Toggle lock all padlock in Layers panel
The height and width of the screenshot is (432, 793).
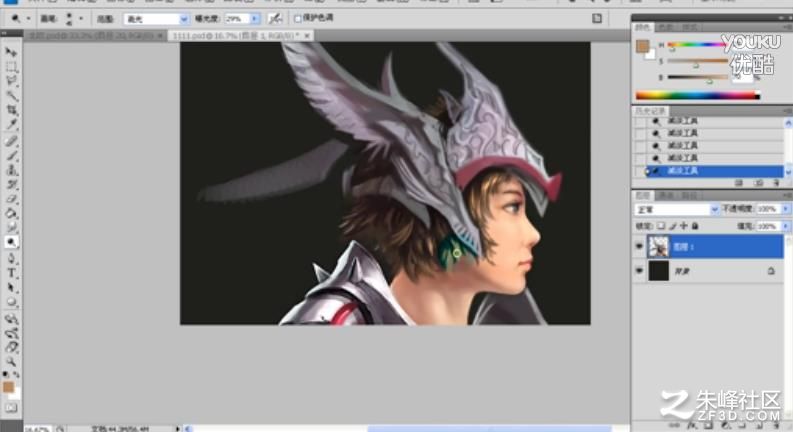[695, 226]
